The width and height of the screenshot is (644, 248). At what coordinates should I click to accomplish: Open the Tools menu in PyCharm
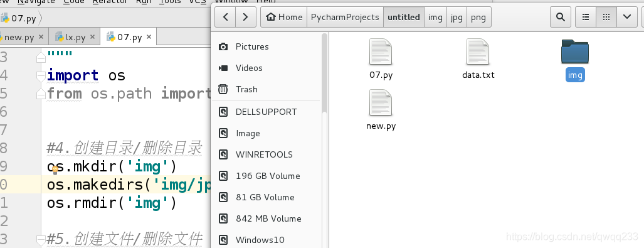tap(170, 2)
